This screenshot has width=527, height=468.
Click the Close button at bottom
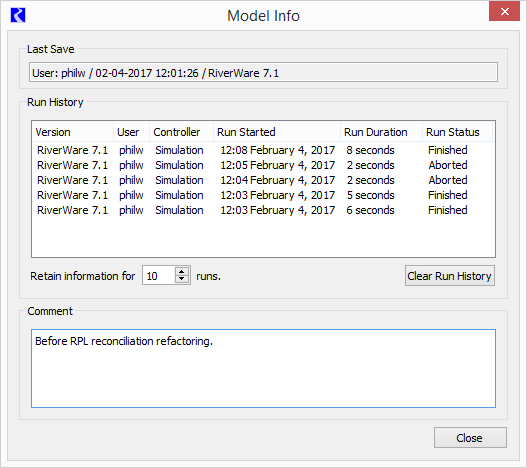click(470, 438)
